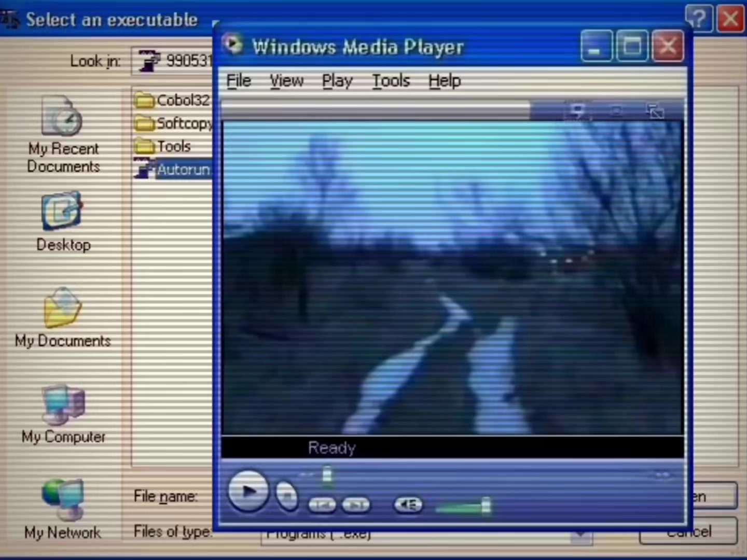Click the Select an executable dialog title icon
Viewport: 747px width, 560px height.
(10, 20)
